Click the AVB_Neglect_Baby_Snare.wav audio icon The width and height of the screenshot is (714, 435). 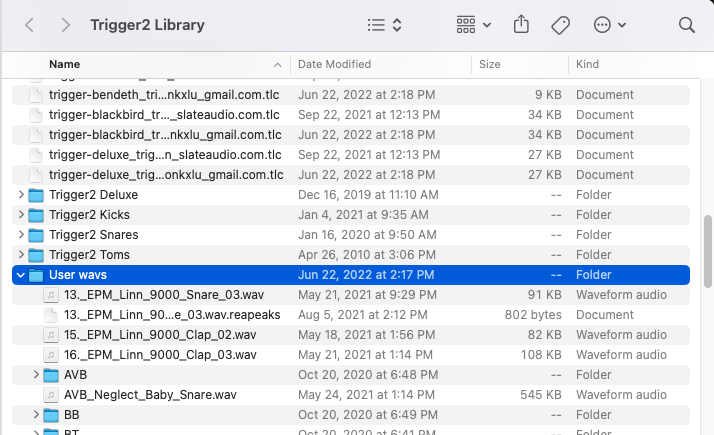(x=51, y=395)
